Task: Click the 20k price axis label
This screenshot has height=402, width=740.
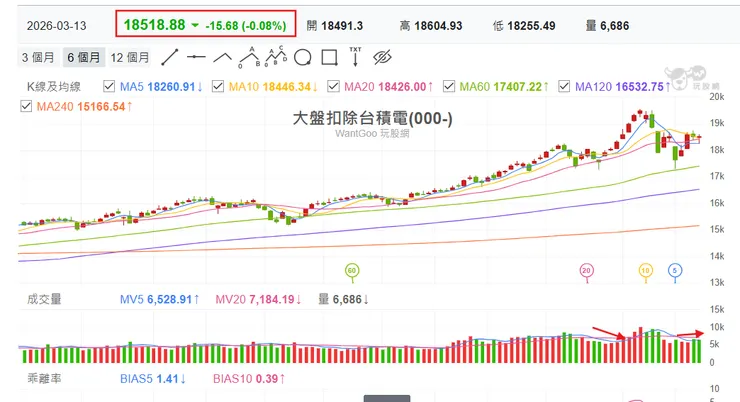Action: (716, 97)
